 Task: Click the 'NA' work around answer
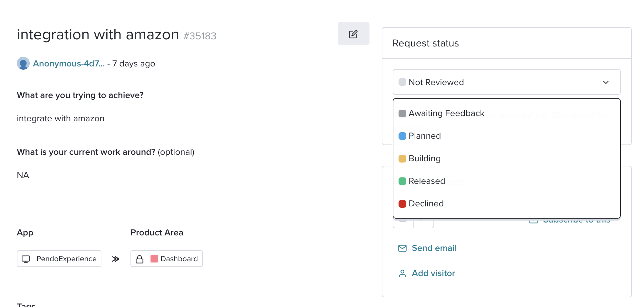point(23,175)
